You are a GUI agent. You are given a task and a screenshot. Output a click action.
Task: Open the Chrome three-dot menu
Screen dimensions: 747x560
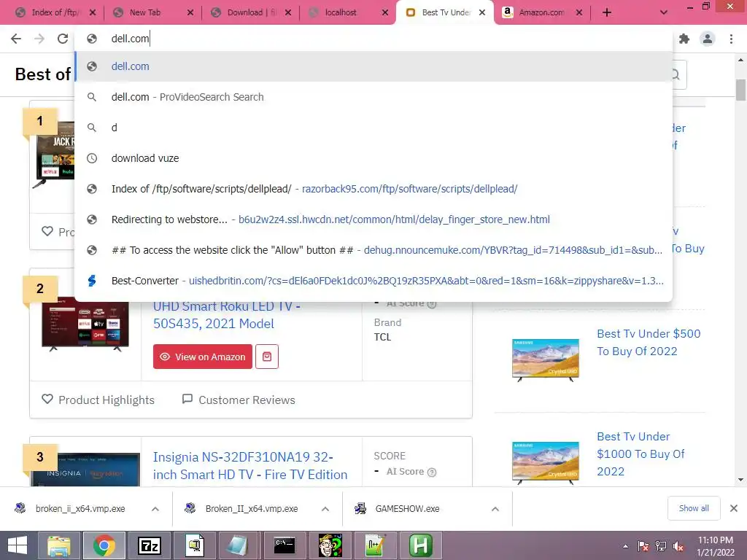click(x=731, y=39)
